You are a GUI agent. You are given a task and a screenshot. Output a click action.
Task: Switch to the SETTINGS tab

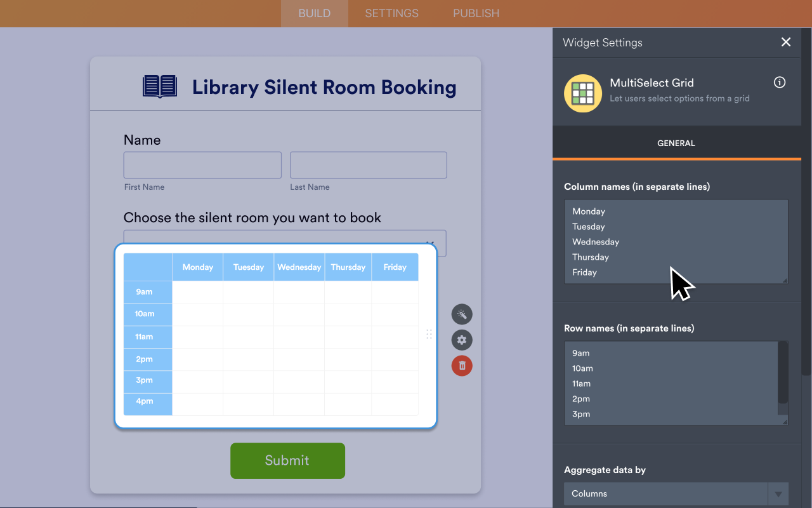pyautogui.click(x=391, y=13)
